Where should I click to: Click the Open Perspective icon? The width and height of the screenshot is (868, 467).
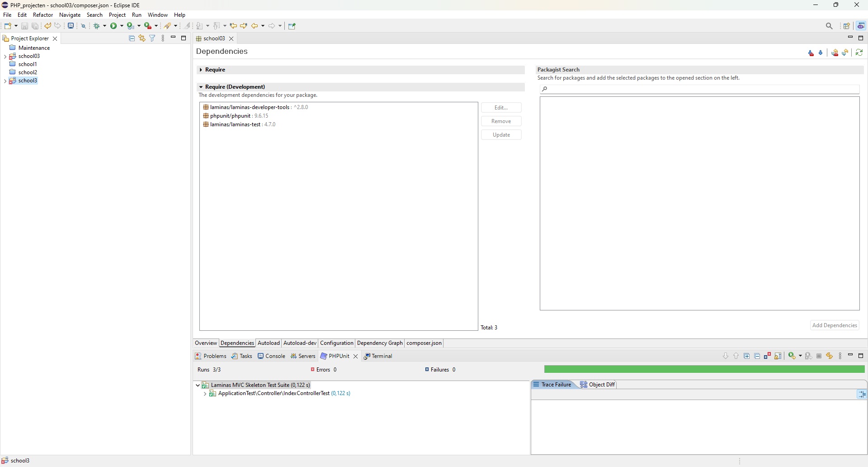click(848, 26)
